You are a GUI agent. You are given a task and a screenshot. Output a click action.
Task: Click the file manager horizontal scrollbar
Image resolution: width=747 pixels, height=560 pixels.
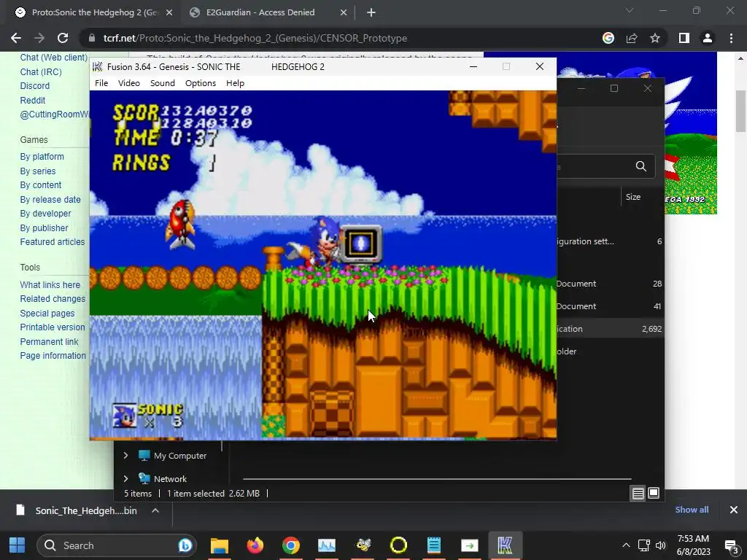(x=437, y=478)
